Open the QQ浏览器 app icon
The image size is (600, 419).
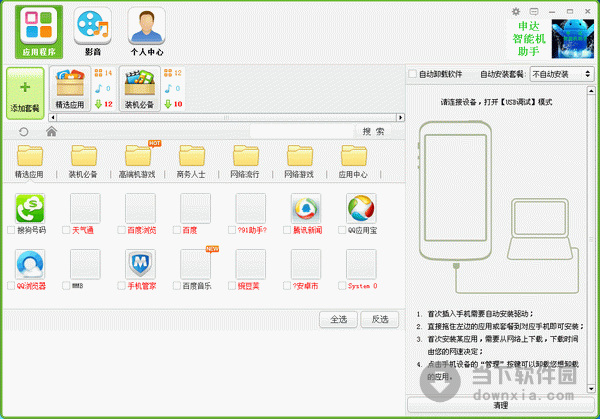(31, 264)
